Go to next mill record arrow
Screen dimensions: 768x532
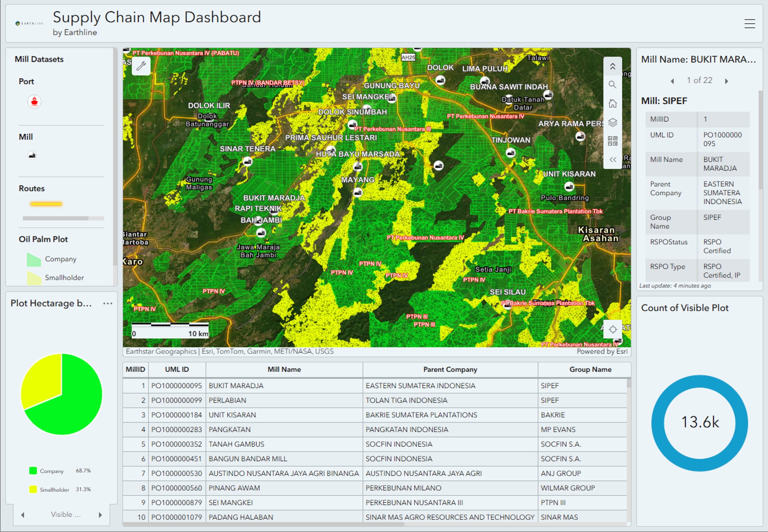726,81
